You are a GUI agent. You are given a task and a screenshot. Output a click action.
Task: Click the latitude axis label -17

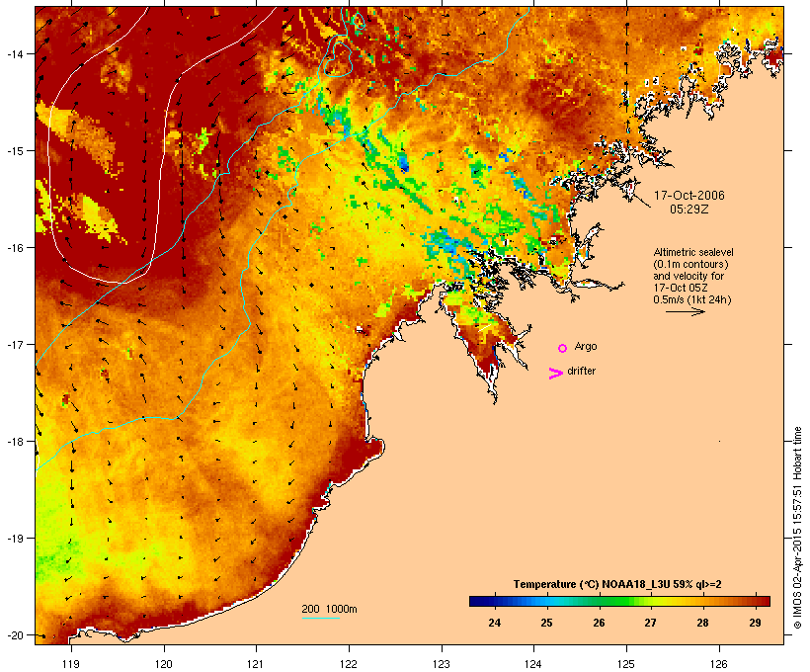(14, 345)
